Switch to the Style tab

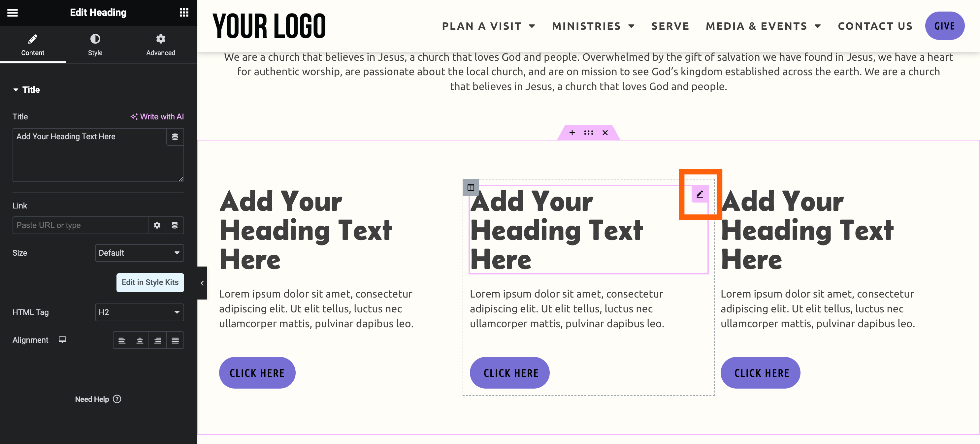tap(95, 45)
